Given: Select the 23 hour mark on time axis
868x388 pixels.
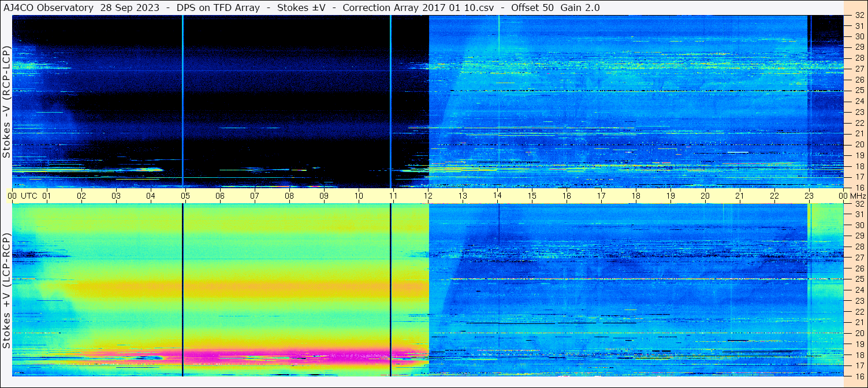Looking at the screenshot, I should click(809, 196).
